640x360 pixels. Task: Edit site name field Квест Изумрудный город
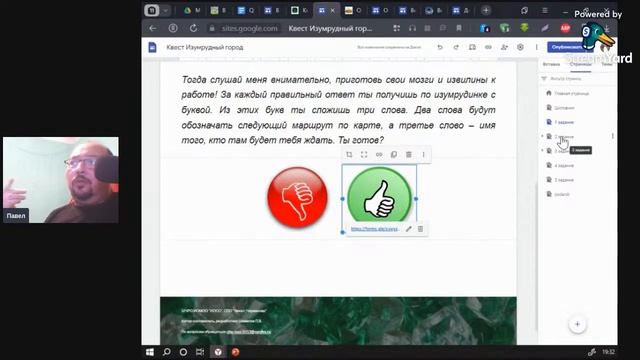coord(205,47)
